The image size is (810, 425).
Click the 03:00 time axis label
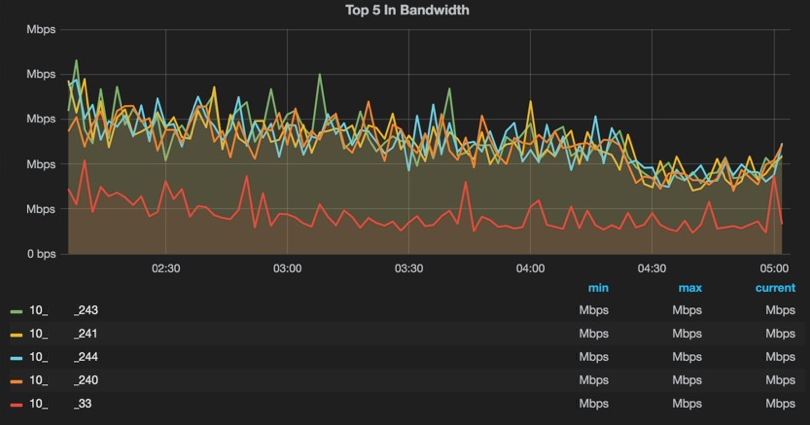pos(287,269)
